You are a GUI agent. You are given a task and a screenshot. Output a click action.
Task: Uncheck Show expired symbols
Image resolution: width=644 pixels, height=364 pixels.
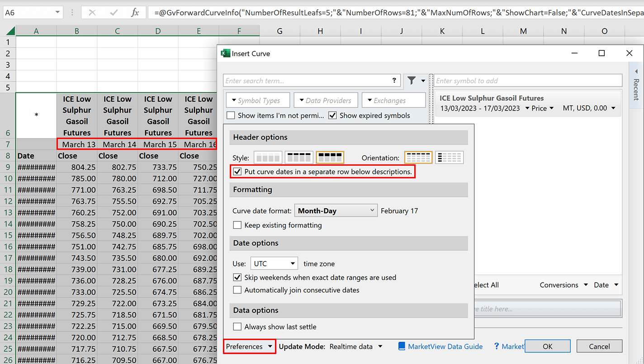click(x=332, y=115)
